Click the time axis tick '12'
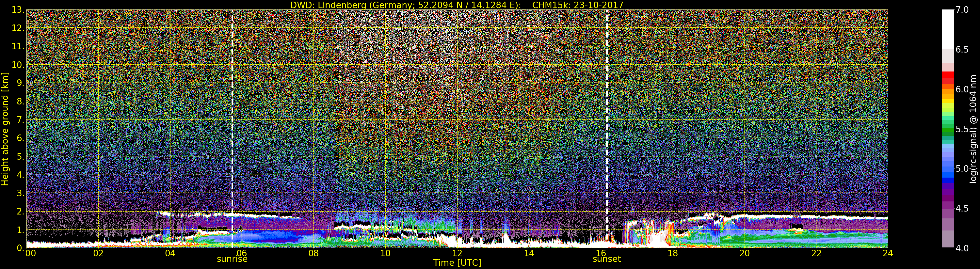980x269 pixels. 457,253
